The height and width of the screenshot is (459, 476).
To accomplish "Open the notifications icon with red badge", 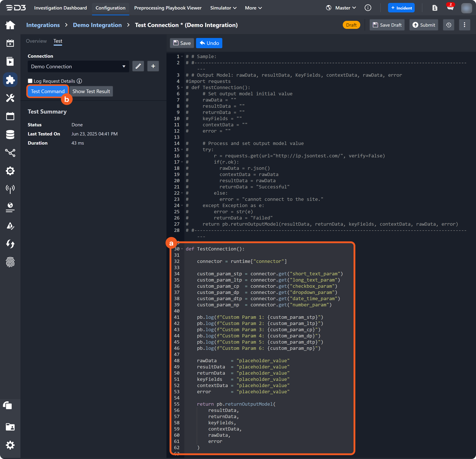I will [x=450, y=8].
